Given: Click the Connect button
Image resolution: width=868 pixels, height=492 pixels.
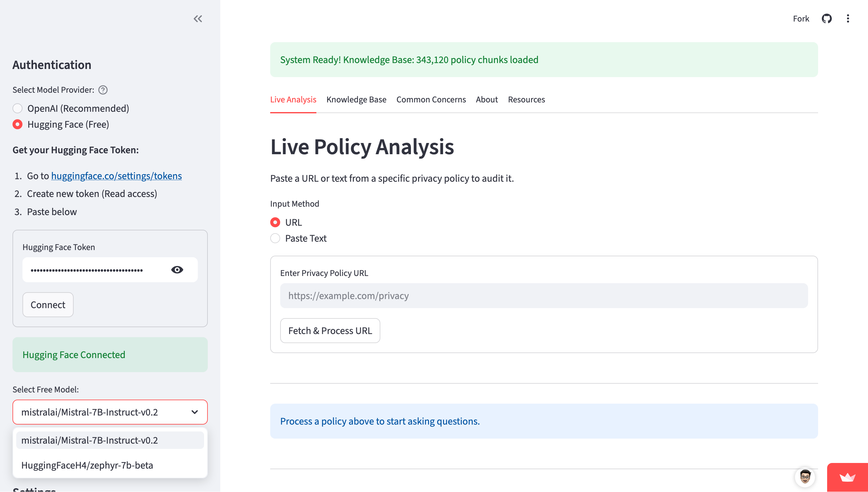Looking at the screenshot, I should (x=48, y=304).
